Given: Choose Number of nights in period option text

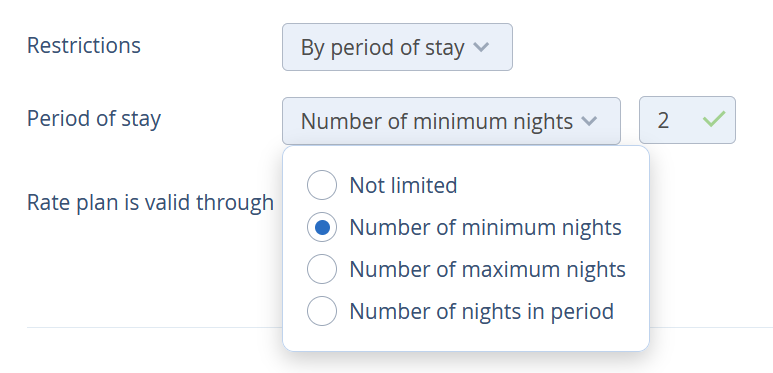Looking at the screenshot, I should pos(482,312).
